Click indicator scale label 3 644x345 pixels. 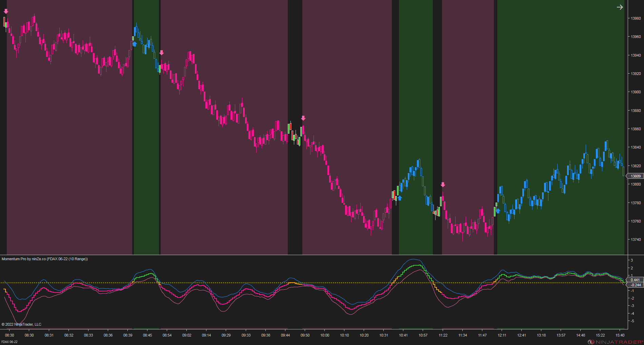[x=632, y=260]
